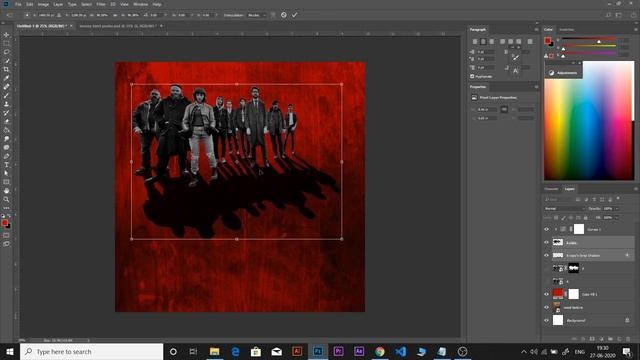Open the Interpolation dropdown
640x360 pixels.
click(257, 15)
